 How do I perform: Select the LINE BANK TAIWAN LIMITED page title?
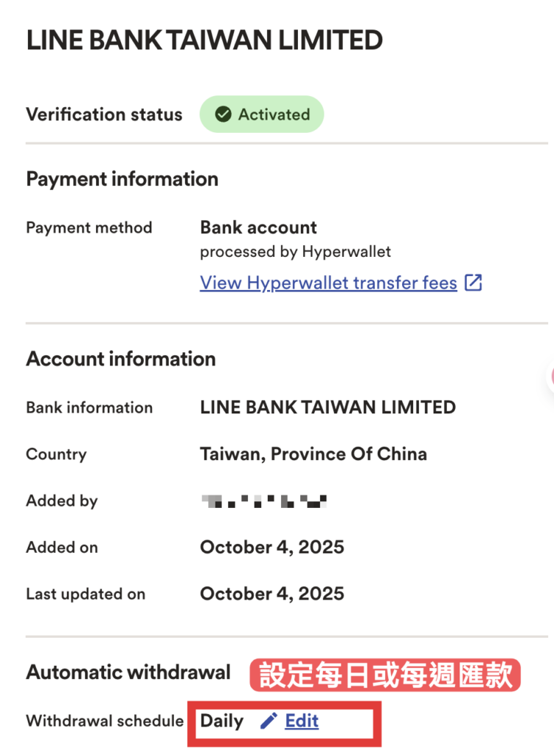point(204,41)
